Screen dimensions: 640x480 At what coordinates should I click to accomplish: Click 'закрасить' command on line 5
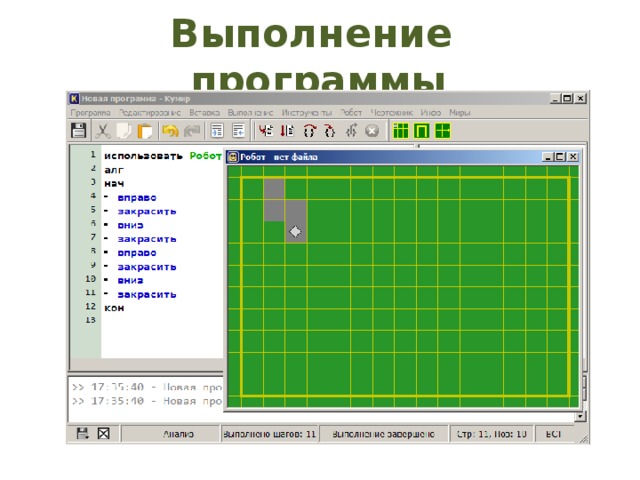(x=147, y=211)
